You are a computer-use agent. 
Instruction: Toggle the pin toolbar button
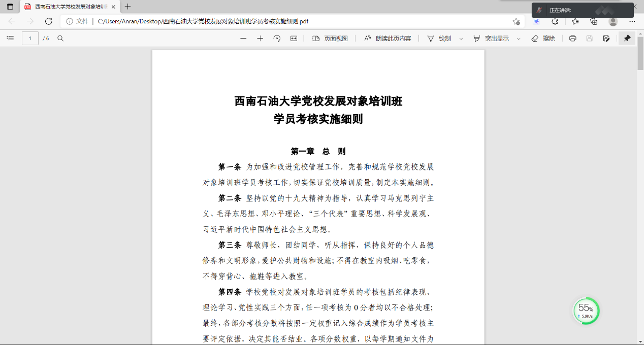[627, 38]
